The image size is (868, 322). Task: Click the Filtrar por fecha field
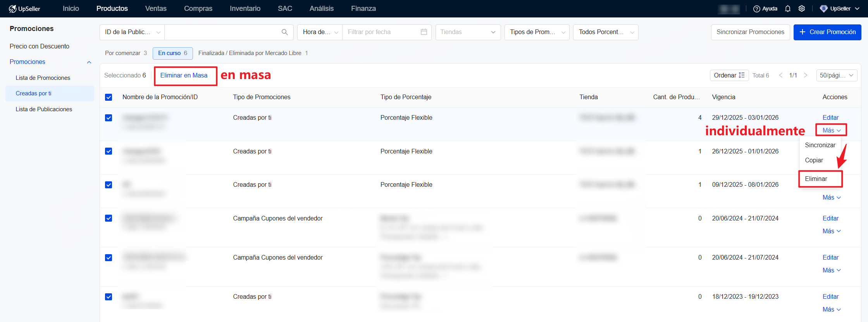382,32
